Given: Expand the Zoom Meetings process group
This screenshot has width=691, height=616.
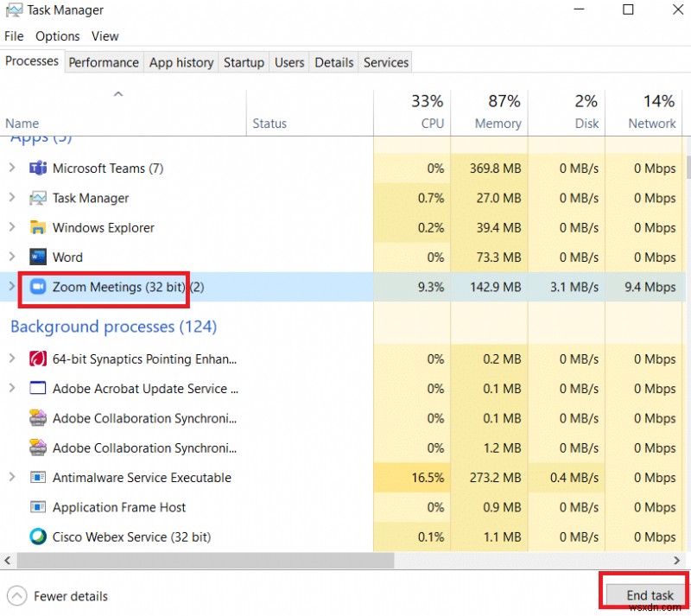Looking at the screenshot, I should [11, 286].
